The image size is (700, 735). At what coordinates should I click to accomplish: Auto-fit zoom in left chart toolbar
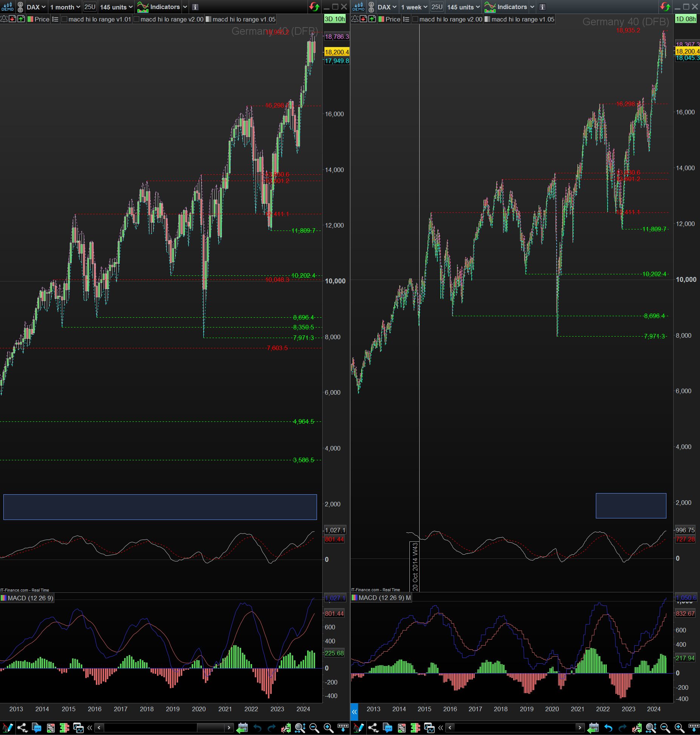click(x=300, y=727)
